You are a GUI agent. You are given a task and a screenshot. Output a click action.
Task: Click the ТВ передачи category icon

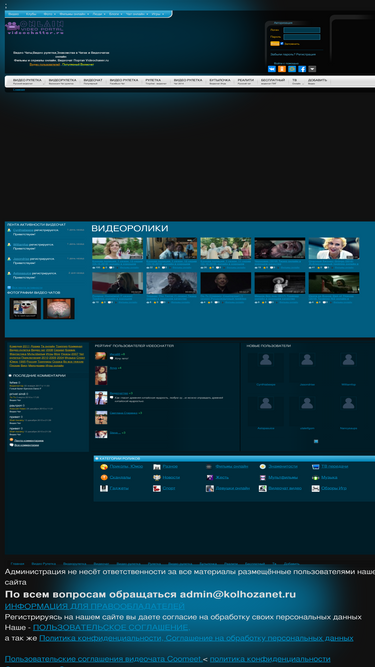[x=315, y=467]
